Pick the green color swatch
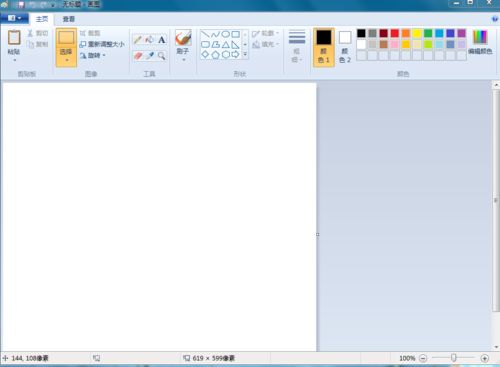This screenshot has height=367, width=500. tap(428, 33)
